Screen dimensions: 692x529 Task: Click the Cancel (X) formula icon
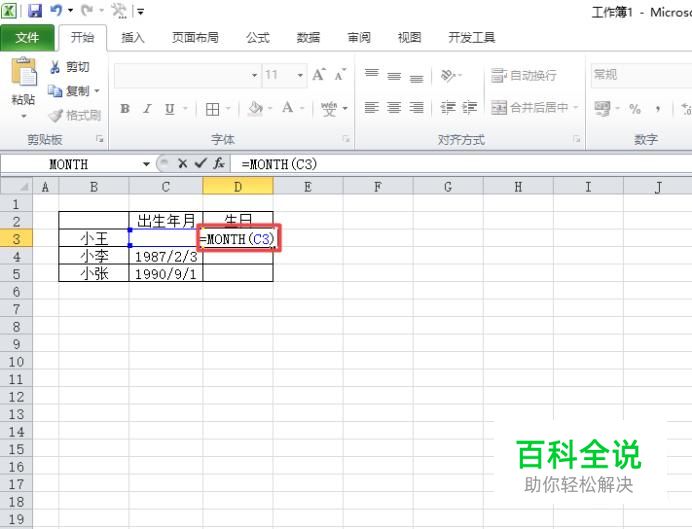coord(182,164)
